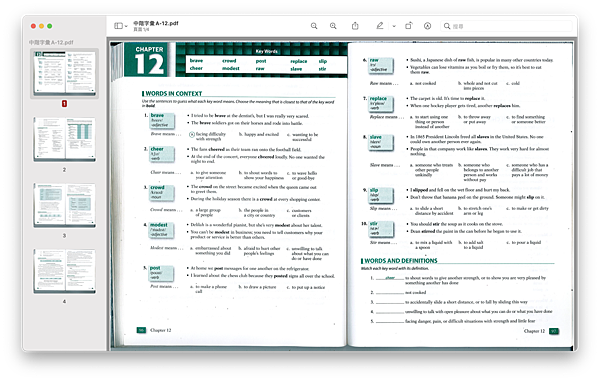
Task: Open the sidebar view toggle button
Action: point(119,26)
